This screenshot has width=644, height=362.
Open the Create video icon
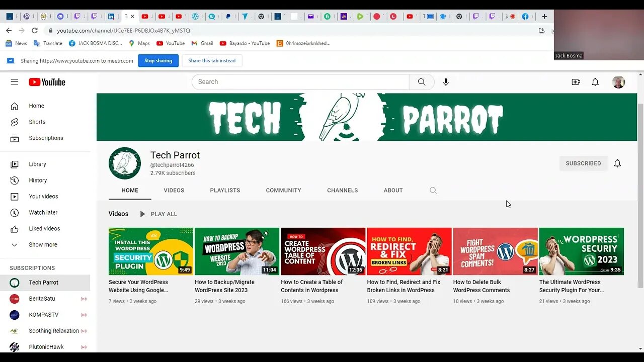click(x=576, y=82)
